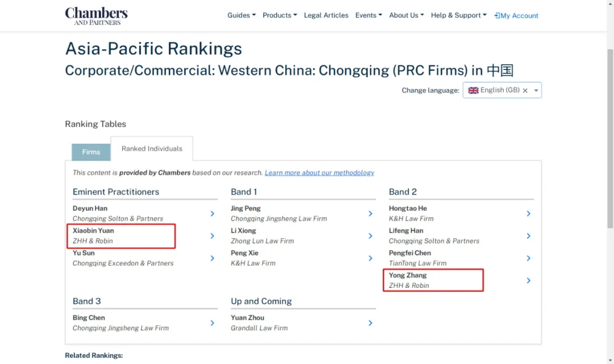Open Xiaobin Yuan's profile entry

pyautogui.click(x=93, y=231)
